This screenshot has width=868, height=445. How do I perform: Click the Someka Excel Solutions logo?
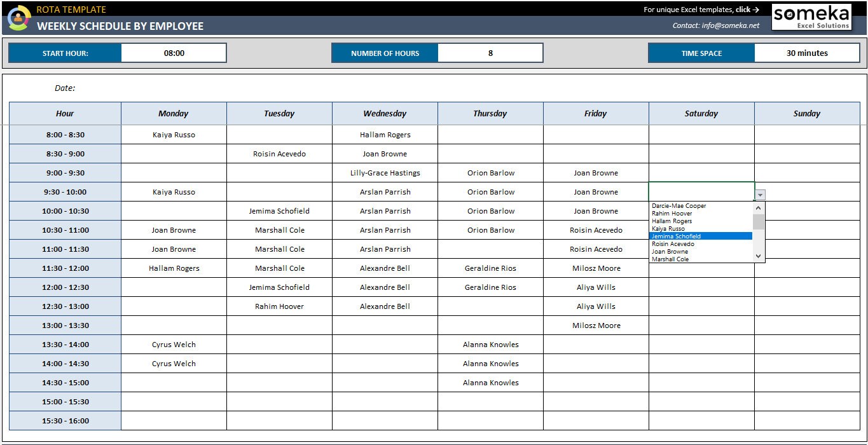pyautogui.click(x=811, y=17)
